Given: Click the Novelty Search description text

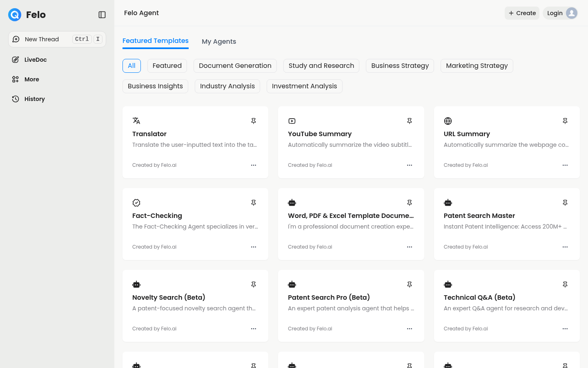Looking at the screenshot, I should 194,308.
